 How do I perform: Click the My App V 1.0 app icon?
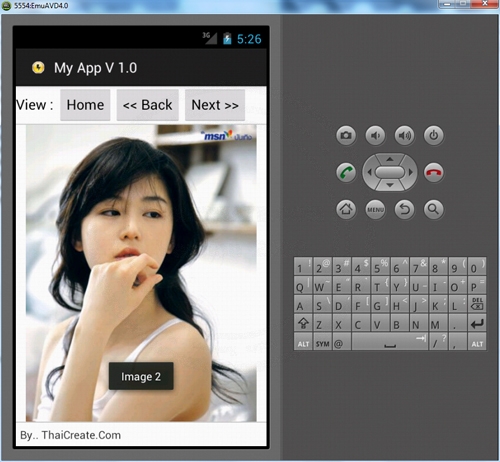click(x=38, y=68)
